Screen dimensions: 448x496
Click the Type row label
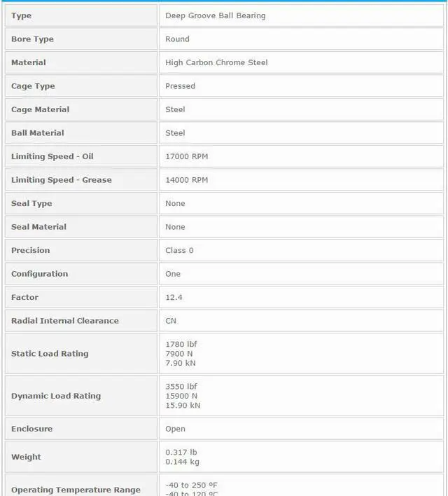[x=22, y=15]
